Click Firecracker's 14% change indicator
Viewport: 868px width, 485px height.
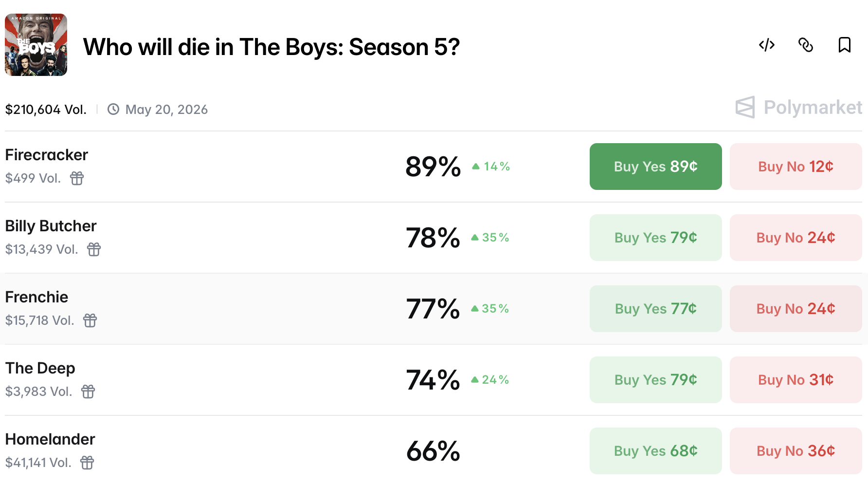(x=491, y=166)
